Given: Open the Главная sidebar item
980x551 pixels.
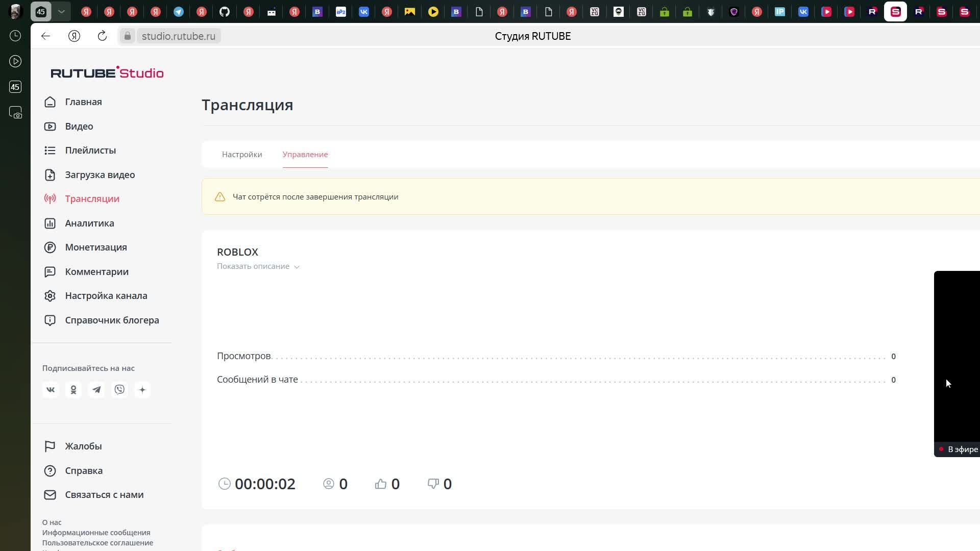Looking at the screenshot, I should (x=83, y=102).
